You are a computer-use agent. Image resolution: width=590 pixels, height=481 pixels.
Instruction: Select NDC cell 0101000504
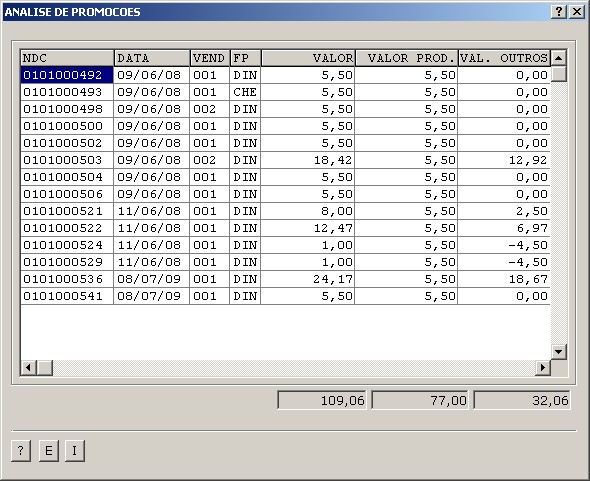pyautogui.click(x=67, y=177)
